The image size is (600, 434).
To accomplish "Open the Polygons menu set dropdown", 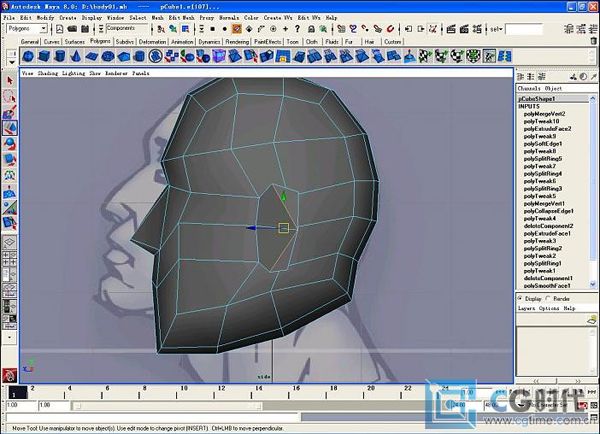I will click(x=44, y=28).
